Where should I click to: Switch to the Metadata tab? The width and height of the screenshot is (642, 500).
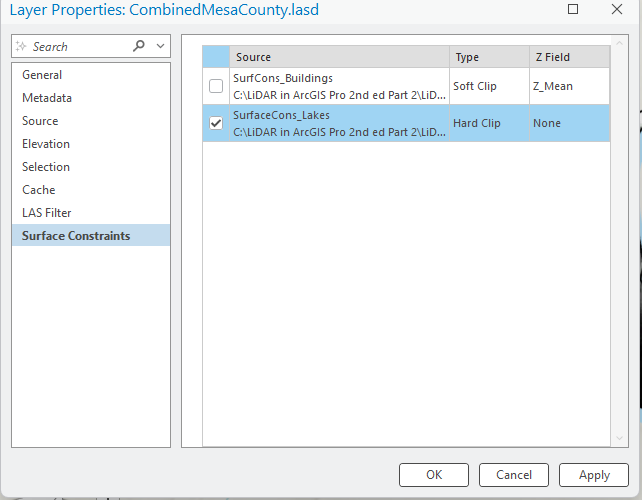pyautogui.click(x=47, y=98)
